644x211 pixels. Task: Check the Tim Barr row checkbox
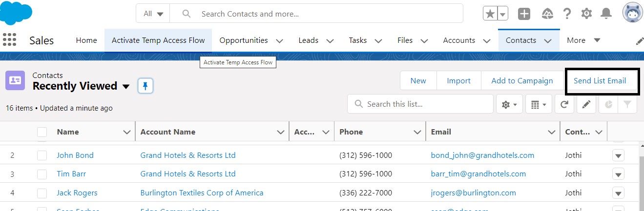coord(42,174)
